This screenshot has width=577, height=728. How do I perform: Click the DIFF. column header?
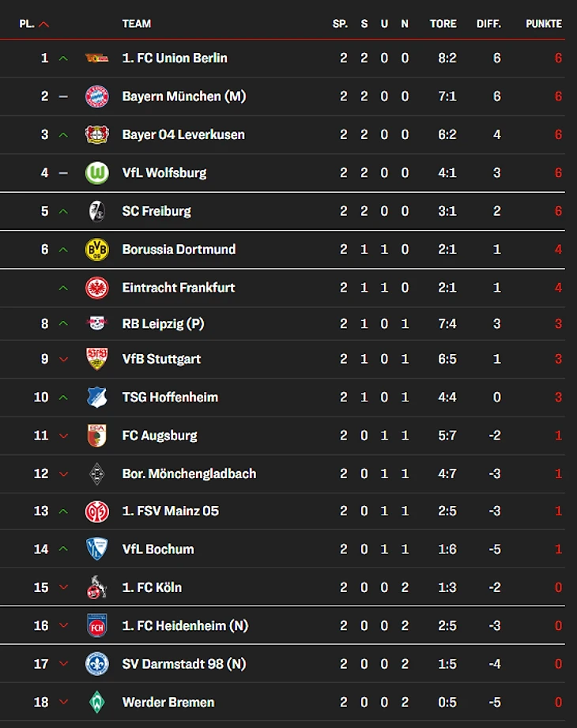(488, 24)
